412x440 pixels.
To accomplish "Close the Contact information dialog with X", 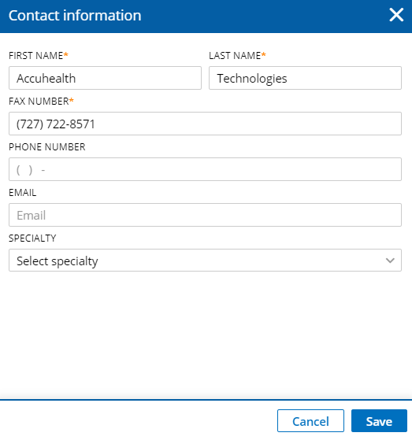I will (x=396, y=15).
